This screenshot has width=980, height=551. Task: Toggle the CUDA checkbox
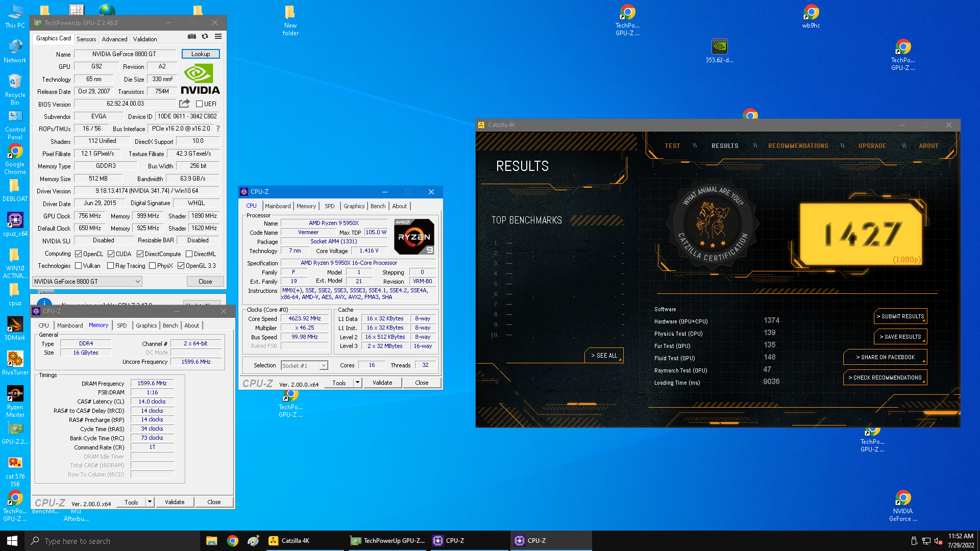tap(111, 254)
